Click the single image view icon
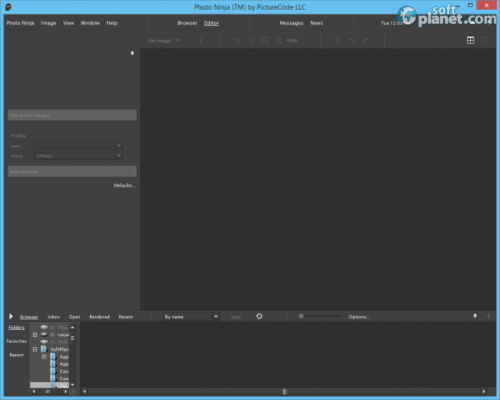 [x=484, y=40]
